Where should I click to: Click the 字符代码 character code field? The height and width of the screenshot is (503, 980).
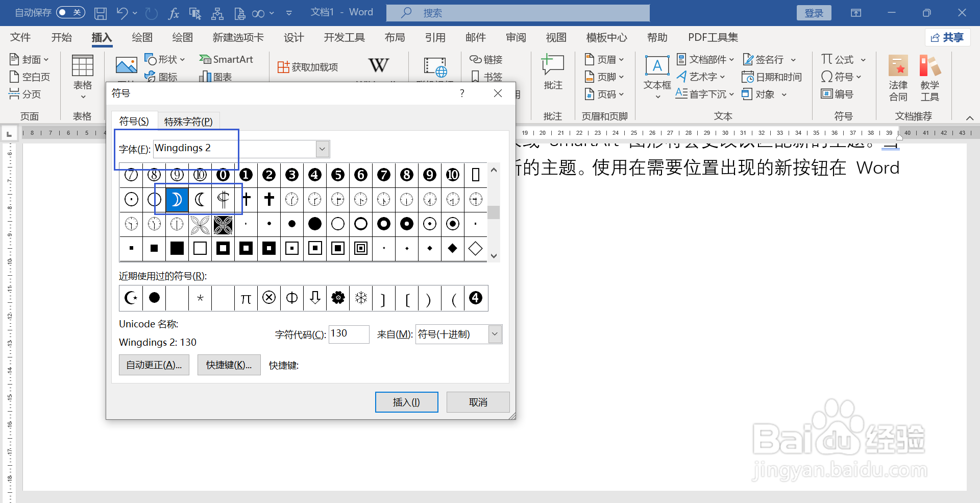pyautogui.click(x=349, y=334)
